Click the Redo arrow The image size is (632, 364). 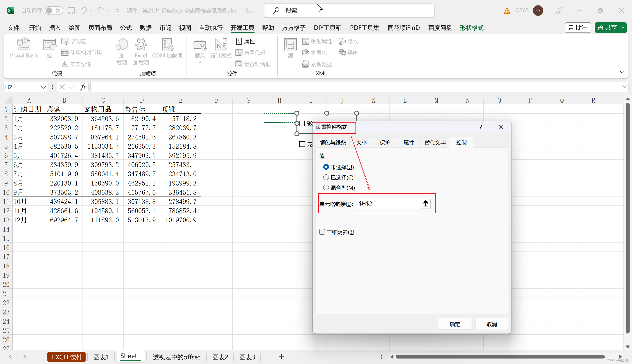coord(101,10)
